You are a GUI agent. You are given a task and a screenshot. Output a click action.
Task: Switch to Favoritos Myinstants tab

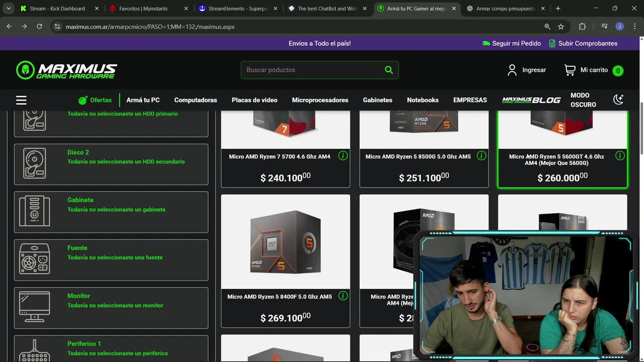[148, 9]
